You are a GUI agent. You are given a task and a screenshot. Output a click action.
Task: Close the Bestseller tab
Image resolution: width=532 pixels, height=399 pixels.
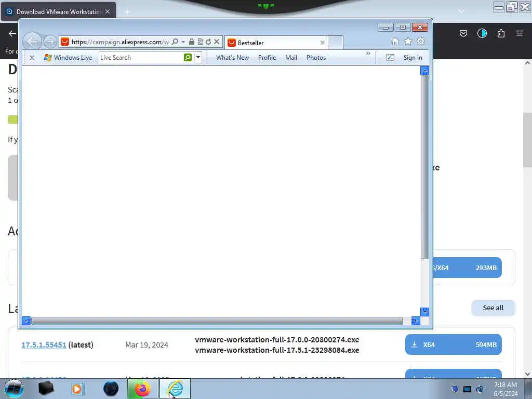(x=322, y=43)
